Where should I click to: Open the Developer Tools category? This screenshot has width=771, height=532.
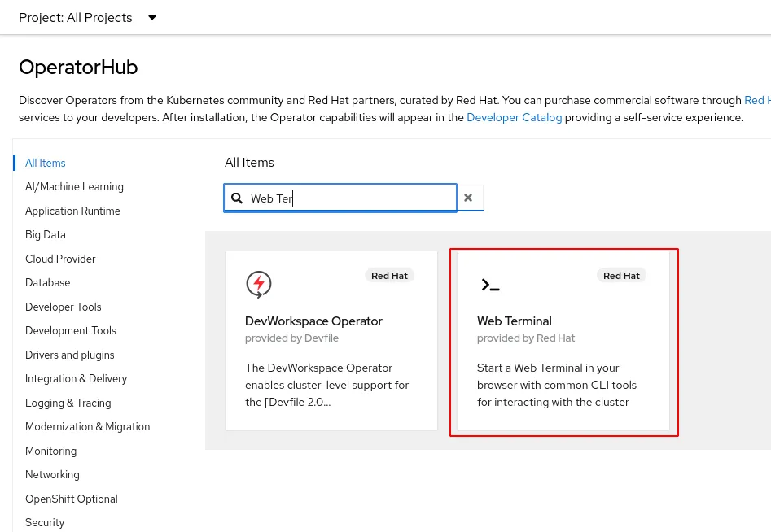pos(64,307)
